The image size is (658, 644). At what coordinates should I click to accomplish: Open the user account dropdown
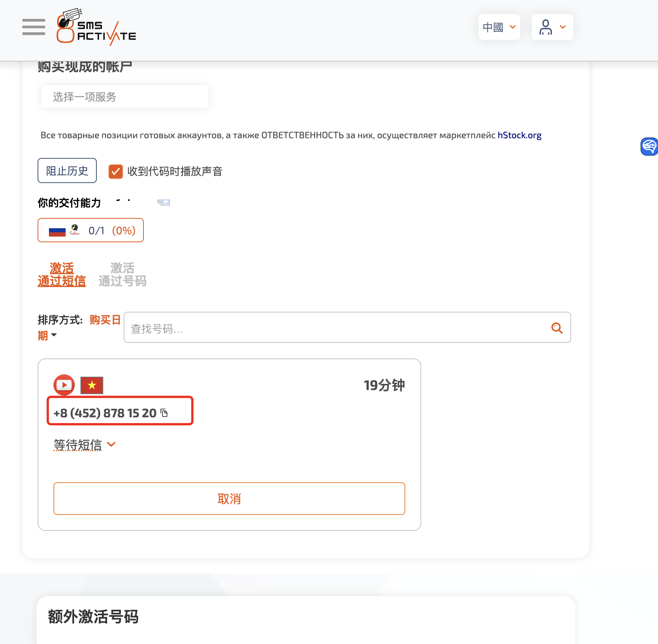pos(552,27)
